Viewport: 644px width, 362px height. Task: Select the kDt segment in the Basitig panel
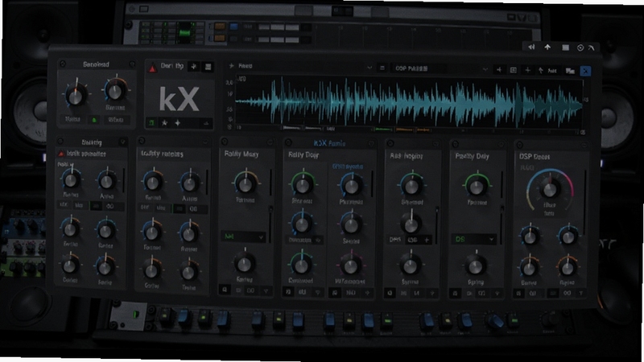click(64, 204)
